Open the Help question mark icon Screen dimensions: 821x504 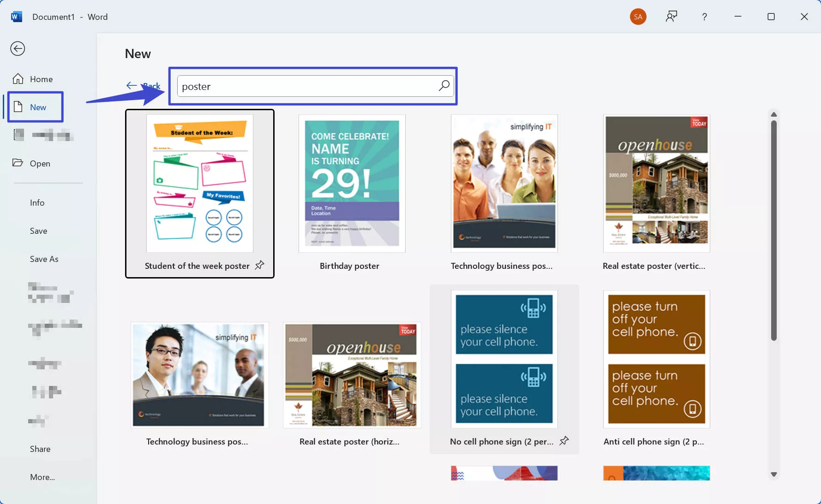click(704, 17)
